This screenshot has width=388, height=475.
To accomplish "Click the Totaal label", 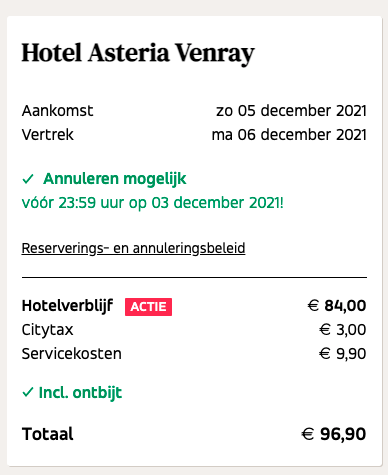I will (x=48, y=434).
